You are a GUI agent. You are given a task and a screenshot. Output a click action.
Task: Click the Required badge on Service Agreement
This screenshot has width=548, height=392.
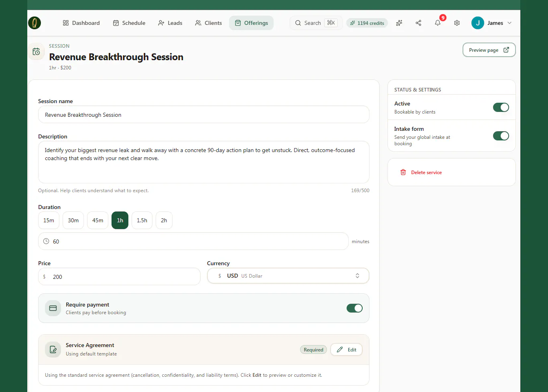[x=313, y=349]
